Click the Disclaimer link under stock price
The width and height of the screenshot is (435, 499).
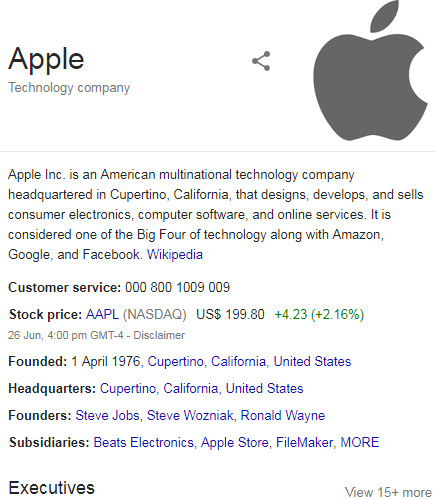click(159, 335)
